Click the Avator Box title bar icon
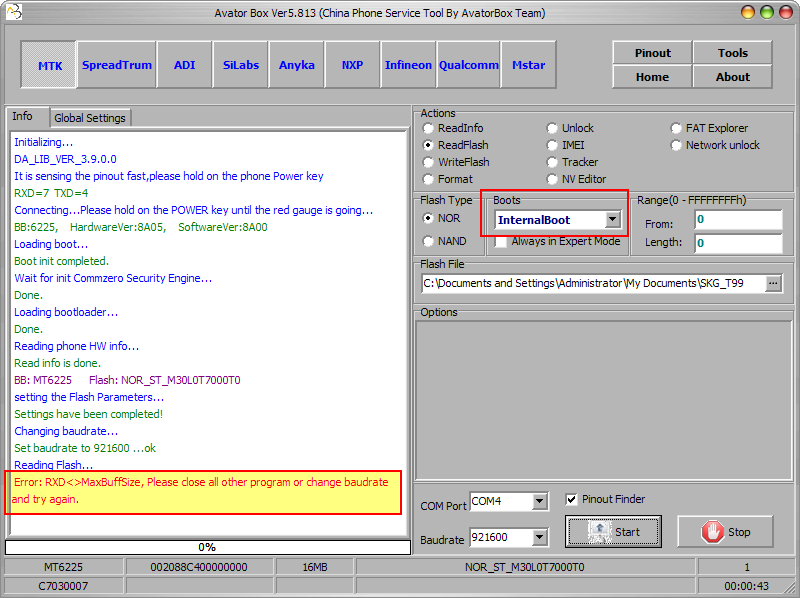Image resolution: width=800 pixels, height=598 pixels. 14,11
